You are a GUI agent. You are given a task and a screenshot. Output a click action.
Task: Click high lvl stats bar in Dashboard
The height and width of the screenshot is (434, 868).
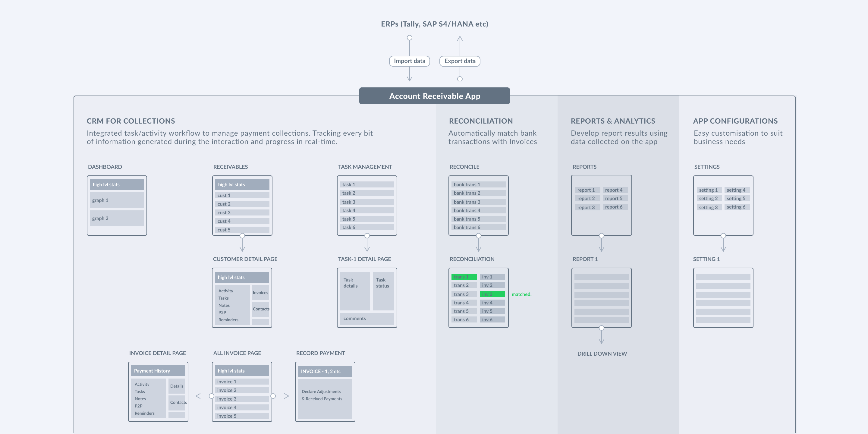[x=117, y=185]
